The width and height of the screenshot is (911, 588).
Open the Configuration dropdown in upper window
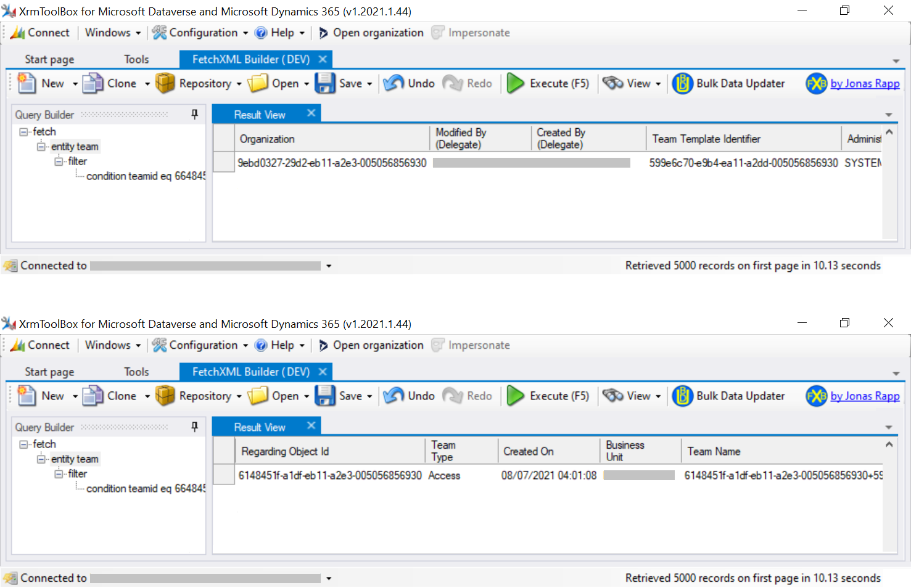pyautogui.click(x=200, y=33)
